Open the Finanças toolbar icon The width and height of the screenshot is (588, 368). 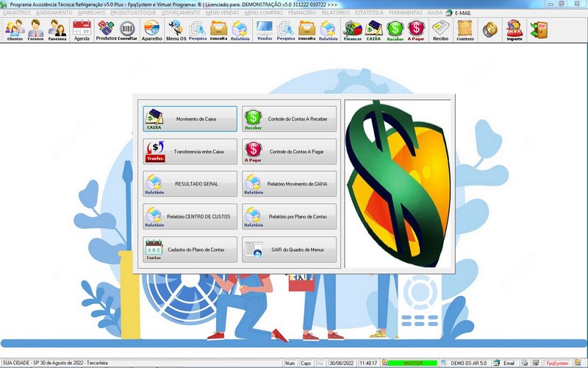(x=353, y=29)
